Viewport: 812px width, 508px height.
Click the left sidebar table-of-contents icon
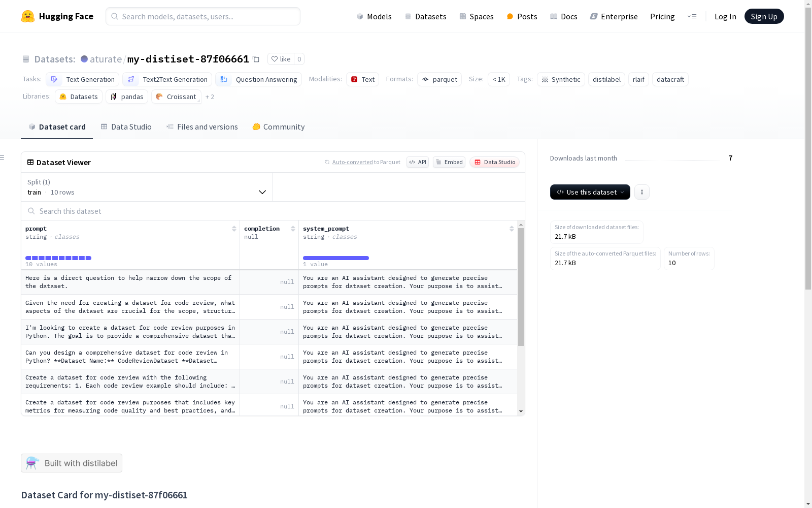pos(2,157)
